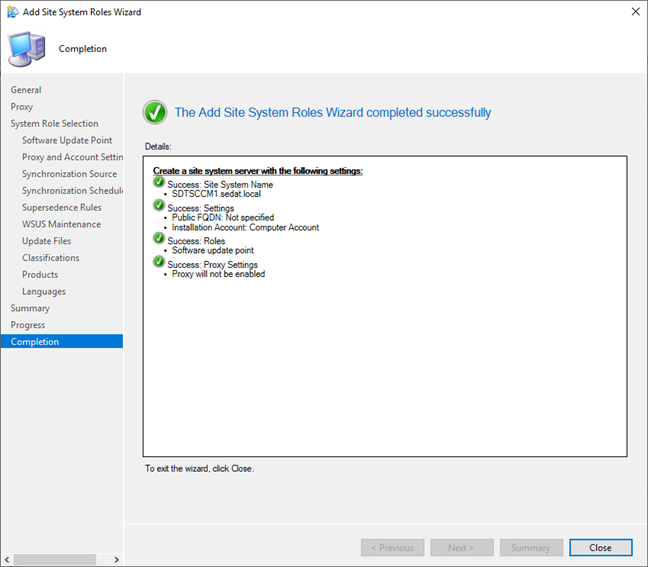Click the computer icon in the header
648x567 pixels.
click(x=27, y=49)
